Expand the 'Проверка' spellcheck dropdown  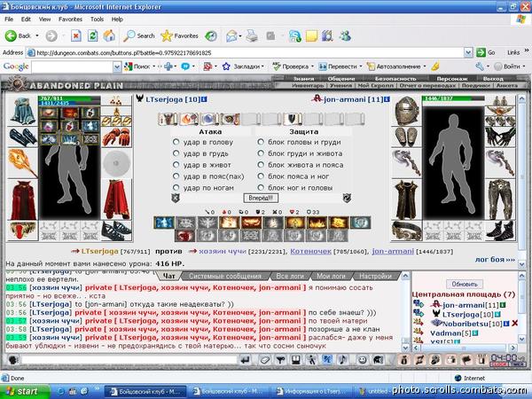pyautogui.click(x=312, y=66)
